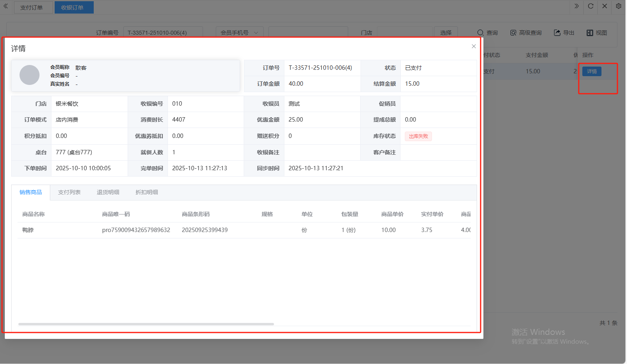Show the 折扣明细 tab
The height and width of the screenshot is (364, 627).
coord(146,192)
